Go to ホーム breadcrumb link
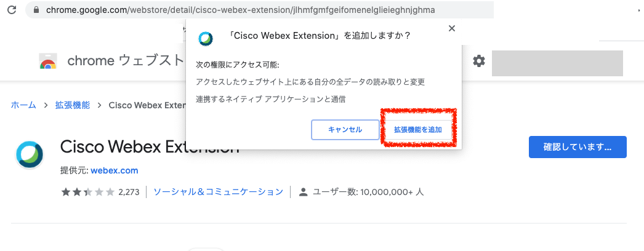 coord(23,105)
